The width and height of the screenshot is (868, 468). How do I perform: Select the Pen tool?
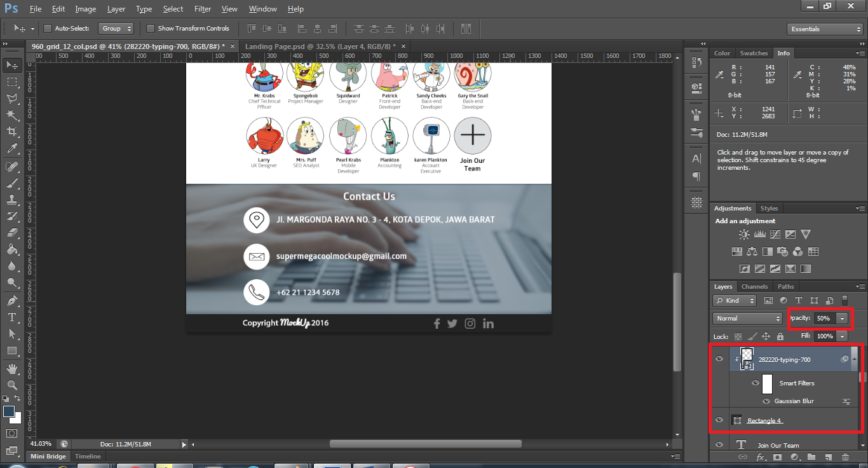pos(11,300)
